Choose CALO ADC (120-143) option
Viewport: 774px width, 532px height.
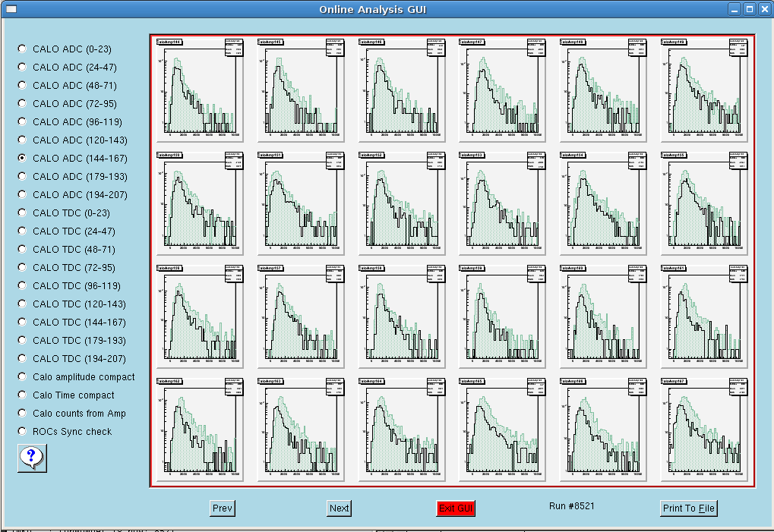click(x=22, y=140)
